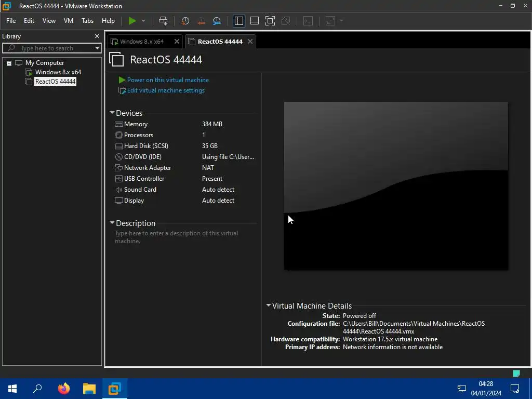Viewport: 532px width, 399px height.
Task: Open the stretch guest dropdown arrow
Action: 341,21
